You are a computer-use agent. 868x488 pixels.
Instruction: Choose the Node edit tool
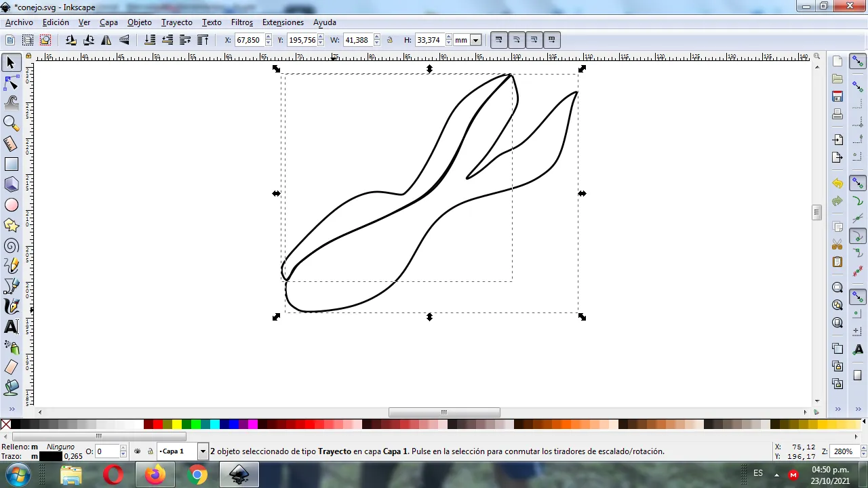pyautogui.click(x=11, y=83)
